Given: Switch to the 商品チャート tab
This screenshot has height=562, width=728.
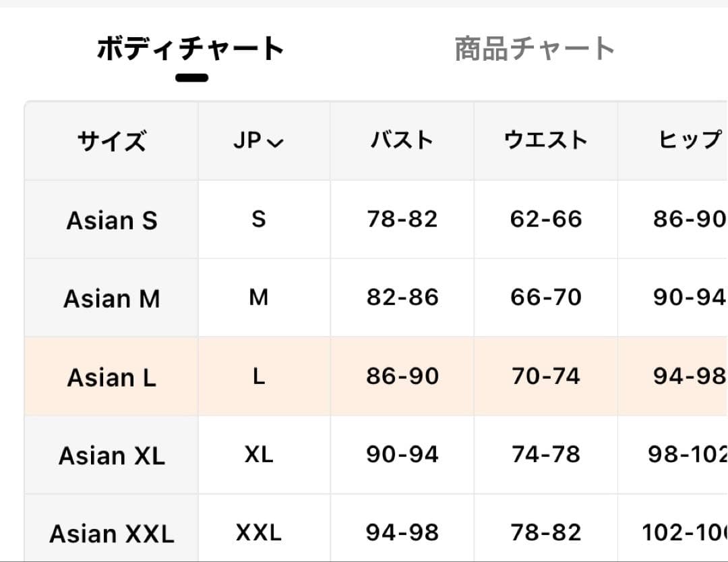Looking at the screenshot, I should tap(535, 49).
